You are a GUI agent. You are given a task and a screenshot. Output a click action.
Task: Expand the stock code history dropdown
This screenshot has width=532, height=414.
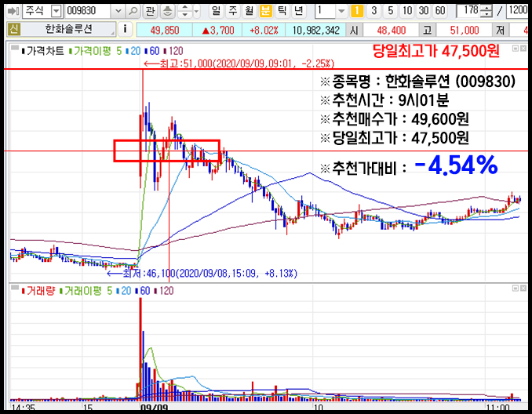118,11
